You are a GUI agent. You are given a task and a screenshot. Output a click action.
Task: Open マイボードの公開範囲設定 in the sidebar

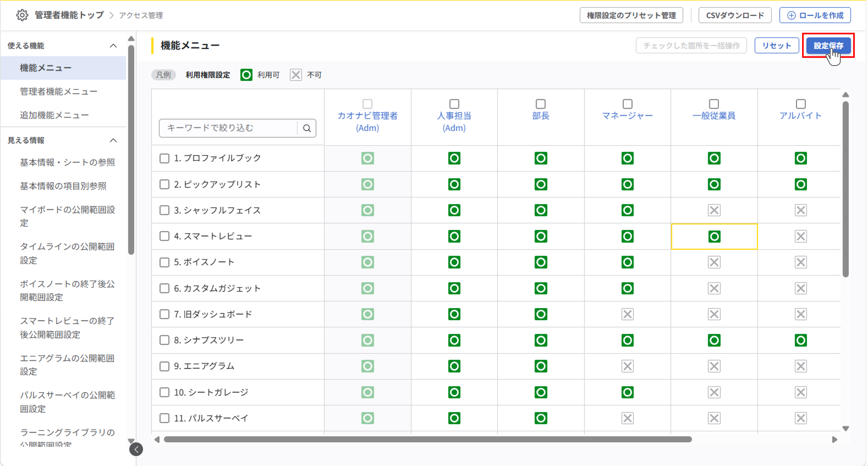[x=67, y=216]
